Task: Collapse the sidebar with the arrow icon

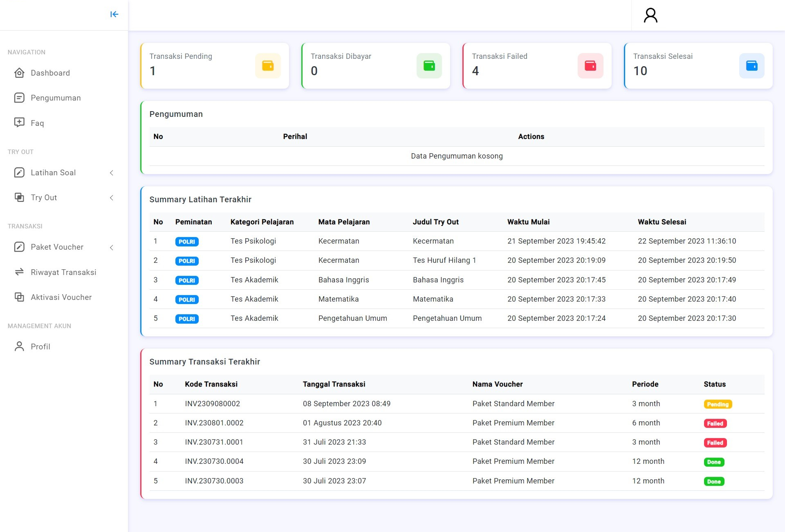Action: [x=114, y=14]
